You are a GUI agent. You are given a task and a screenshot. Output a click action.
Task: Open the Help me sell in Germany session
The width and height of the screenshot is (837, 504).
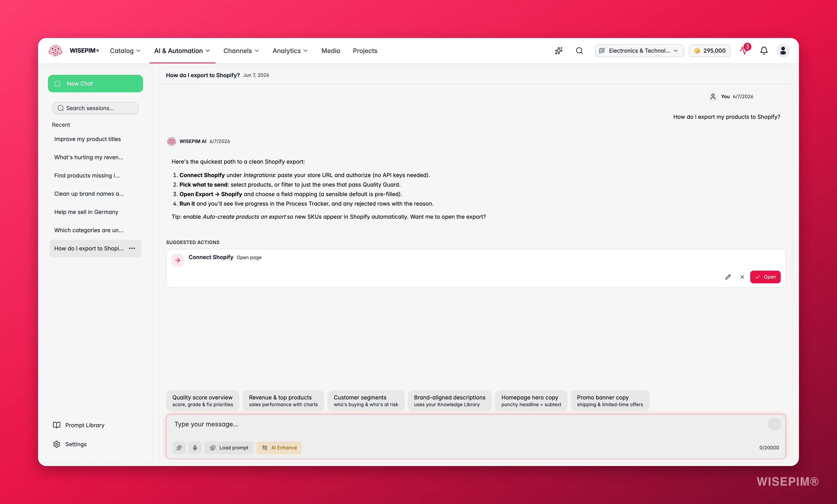(x=96, y=212)
